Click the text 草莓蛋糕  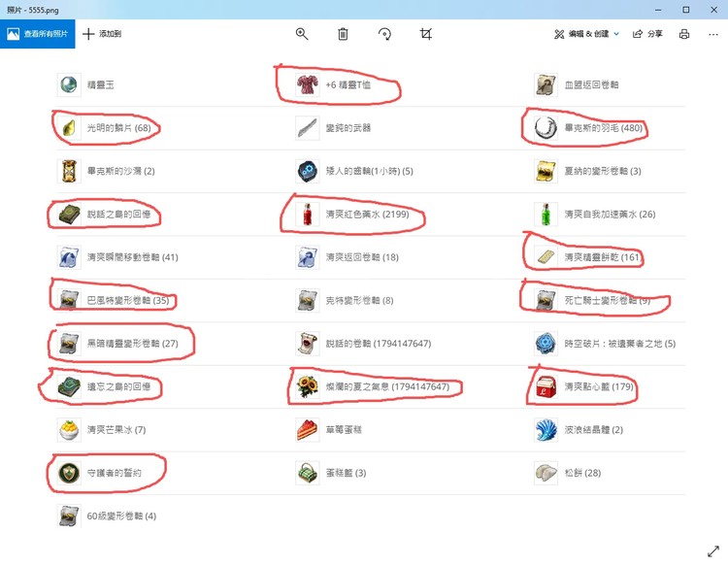pyautogui.click(x=344, y=430)
